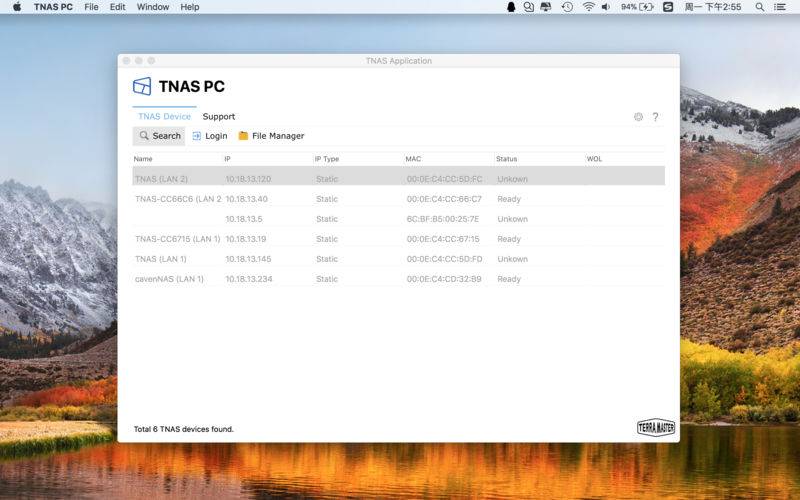
Task: Click the Login button
Action: (210, 136)
